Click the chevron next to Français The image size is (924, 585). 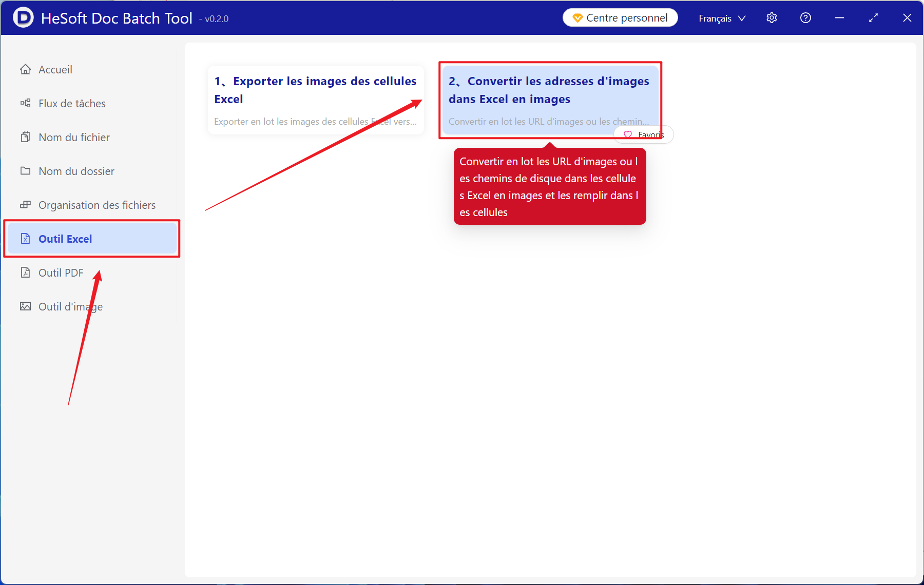coord(741,18)
